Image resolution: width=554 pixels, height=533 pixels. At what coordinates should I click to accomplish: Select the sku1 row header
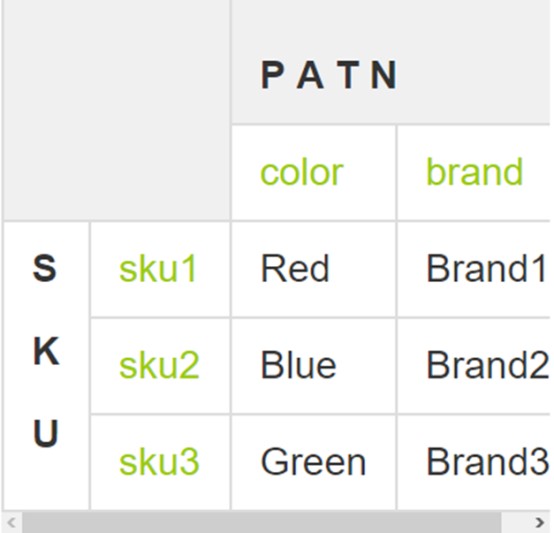[158, 269]
